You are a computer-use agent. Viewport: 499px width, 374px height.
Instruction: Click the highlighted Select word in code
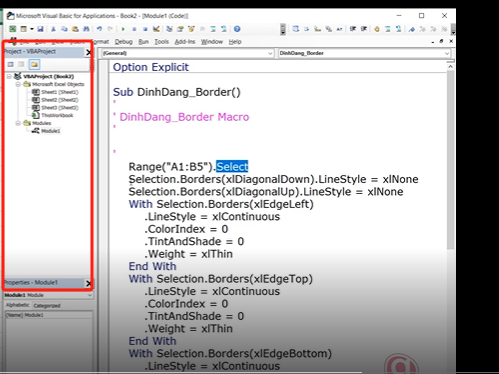point(232,166)
